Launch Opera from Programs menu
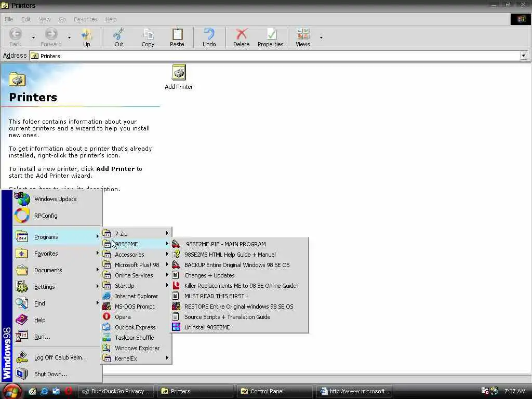 coord(137,316)
